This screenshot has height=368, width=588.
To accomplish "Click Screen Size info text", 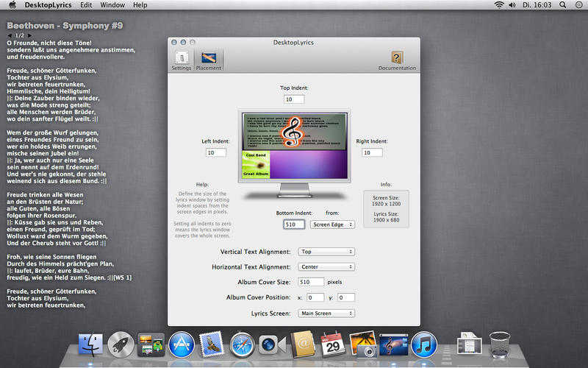I will point(387,200).
